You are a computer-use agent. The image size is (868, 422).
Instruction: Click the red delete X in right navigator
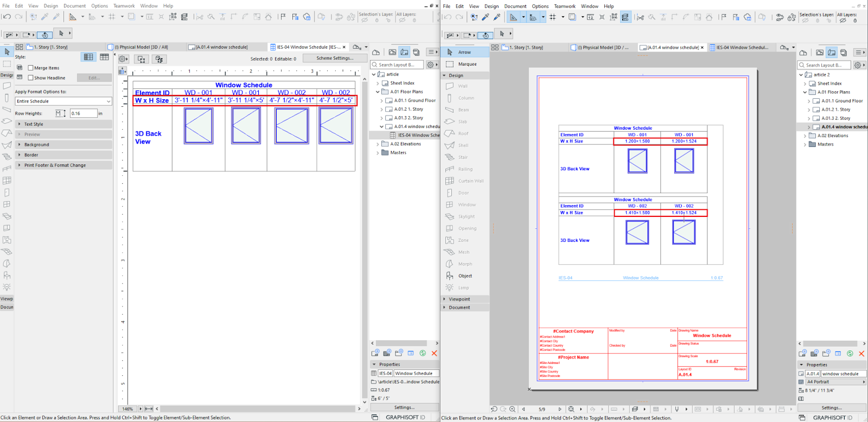[x=861, y=354]
